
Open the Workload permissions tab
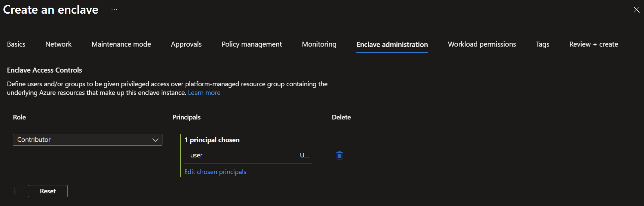482,44
